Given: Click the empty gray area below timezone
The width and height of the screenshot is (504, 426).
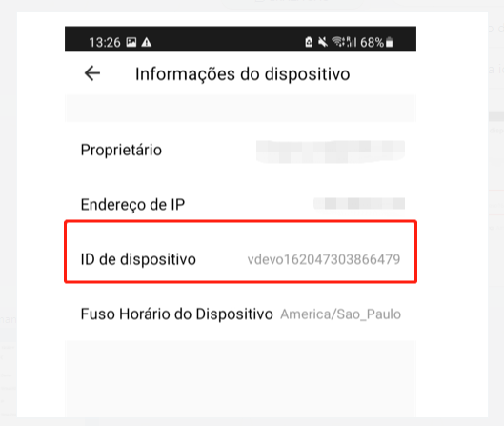Looking at the screenshot, I should [x=240, y=378].
